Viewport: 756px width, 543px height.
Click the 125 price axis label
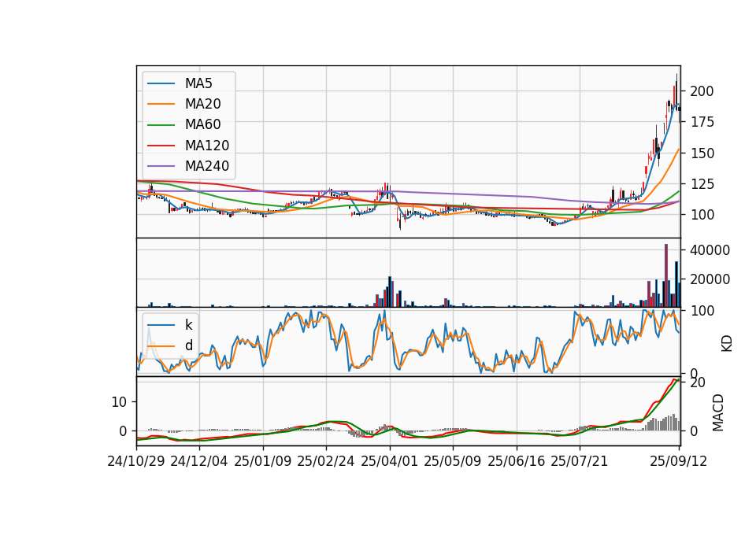pos(702,184)
